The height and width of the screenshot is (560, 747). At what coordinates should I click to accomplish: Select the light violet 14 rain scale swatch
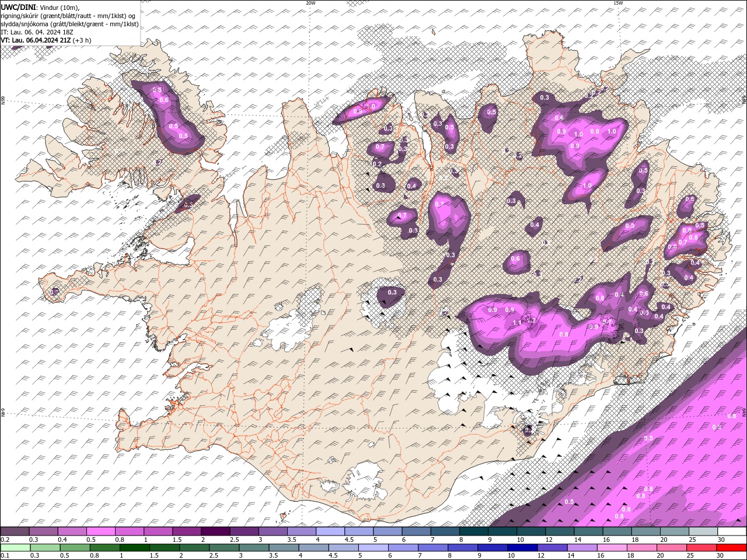tap(582, 548)
